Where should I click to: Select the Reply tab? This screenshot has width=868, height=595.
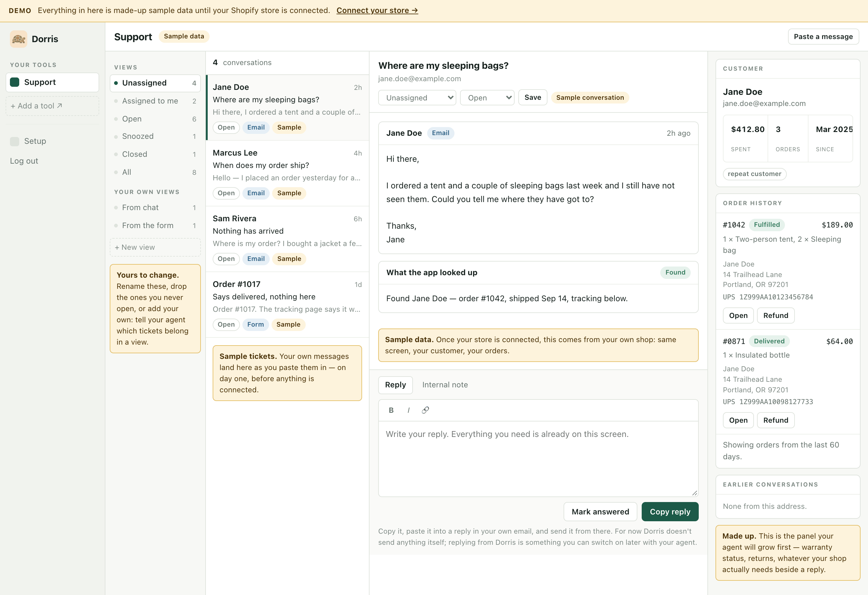click(395, 385)
